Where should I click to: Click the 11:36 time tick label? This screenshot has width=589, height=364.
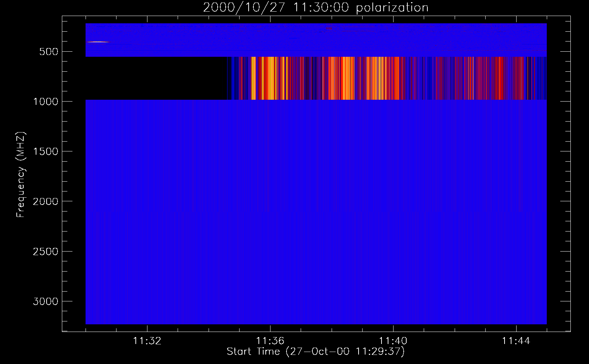[270, 341]
